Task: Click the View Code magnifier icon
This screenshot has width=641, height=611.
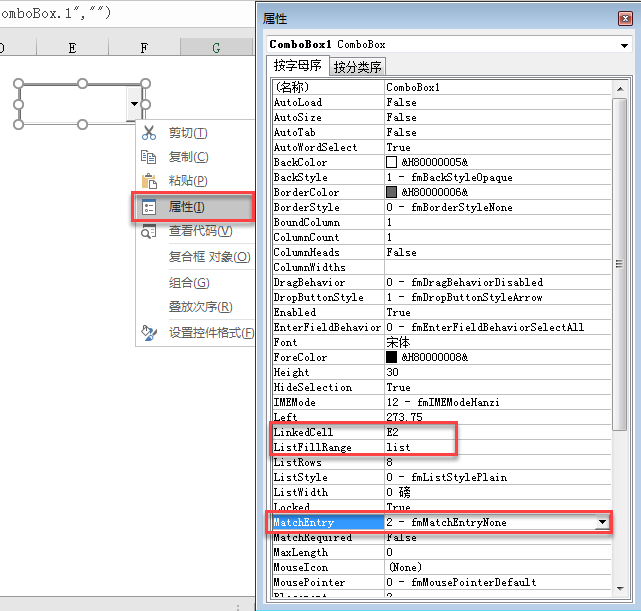Action: [148, 231]
